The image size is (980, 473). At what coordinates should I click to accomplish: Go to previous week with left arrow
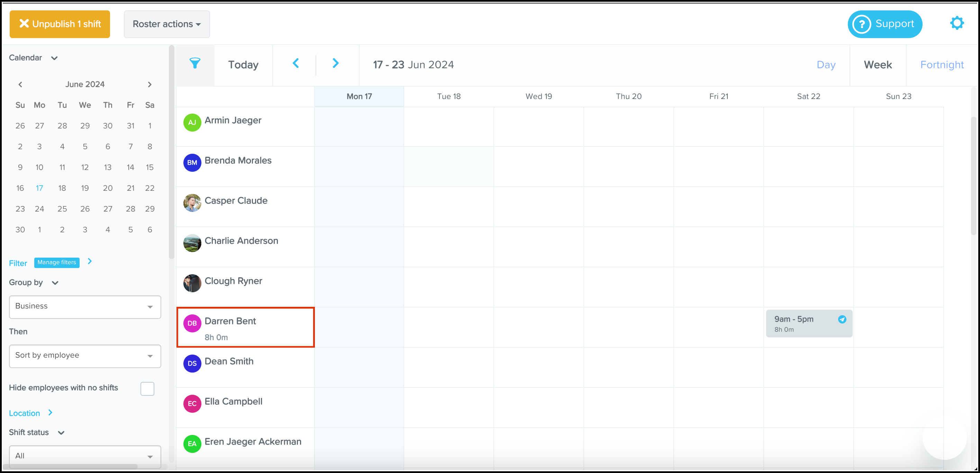296,63
